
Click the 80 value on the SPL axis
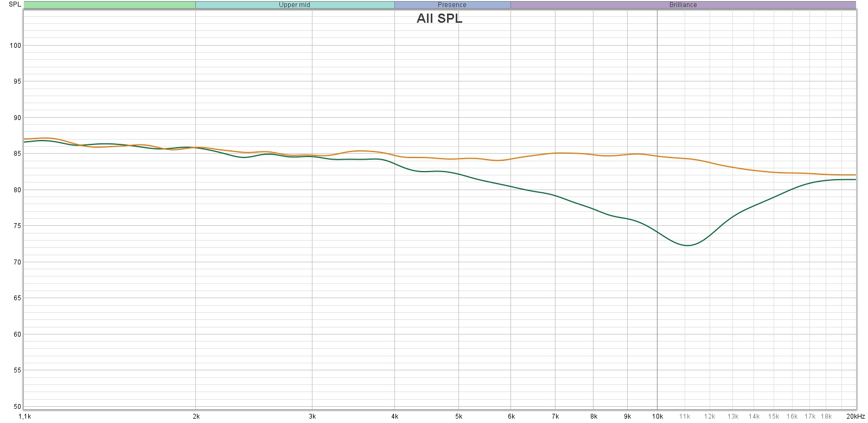click(17, 190)
